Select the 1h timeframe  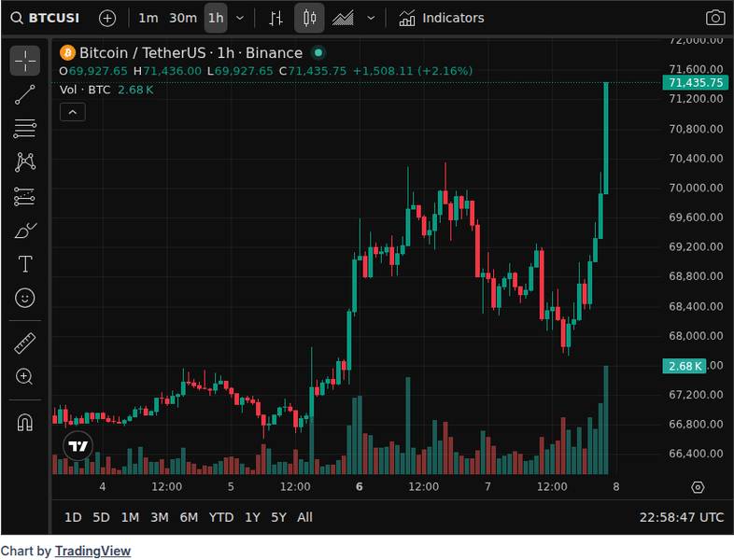(x=216, y=19)
